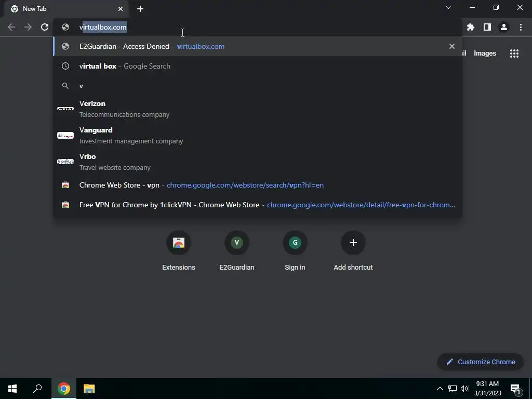Go back using the back arrow
The width and height of the screenshot is (532, 399).
(x=11, y=27)
